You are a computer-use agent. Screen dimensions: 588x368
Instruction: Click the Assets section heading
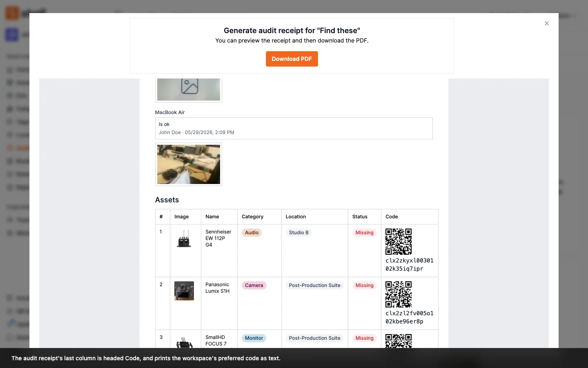[x=167, y=200]
